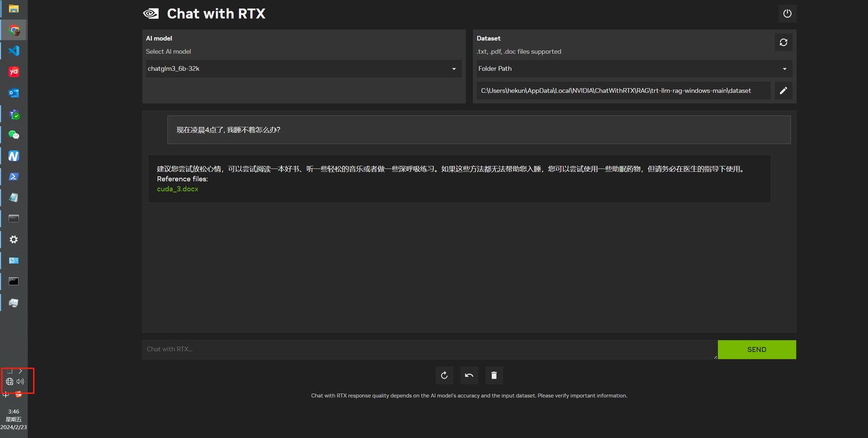The width and height of the screenshot is (868, 438).
Task: Open Windows Settings from the taskbar gear
Action: (13, 239)
